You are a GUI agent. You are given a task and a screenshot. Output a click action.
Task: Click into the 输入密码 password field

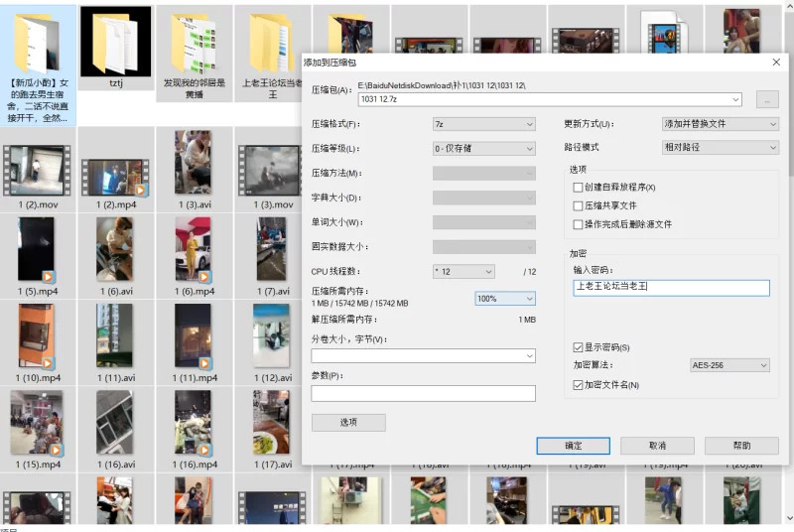coord(671,287)
